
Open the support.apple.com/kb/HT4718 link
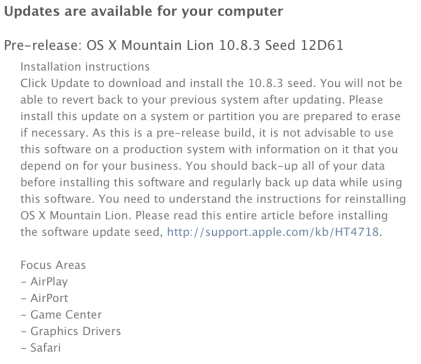pos(273,232)
